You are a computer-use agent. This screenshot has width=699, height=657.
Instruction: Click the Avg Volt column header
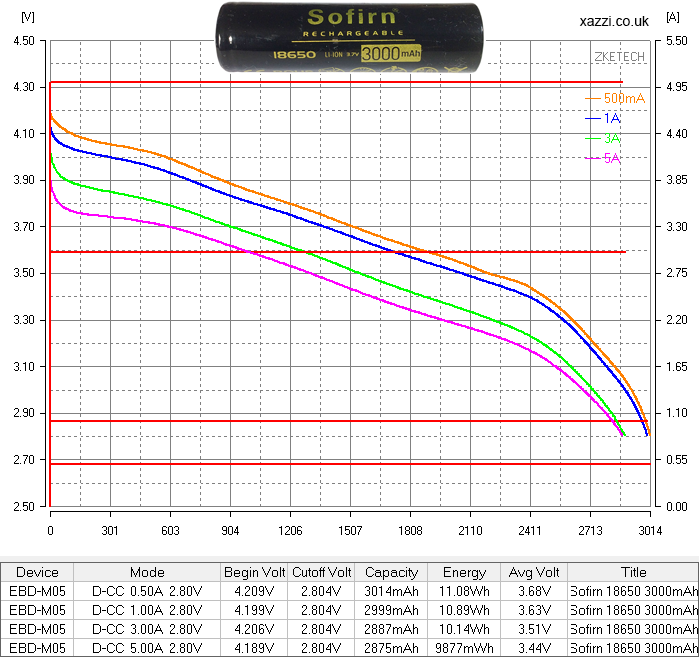(x=534, y=572)
